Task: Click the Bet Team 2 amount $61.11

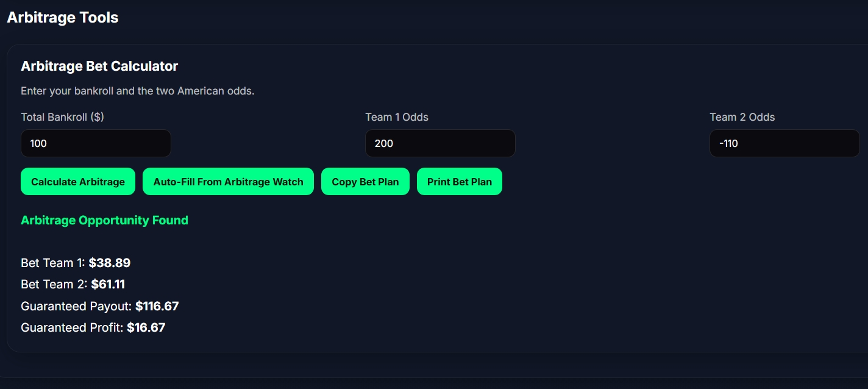Action: pos(108,284)
